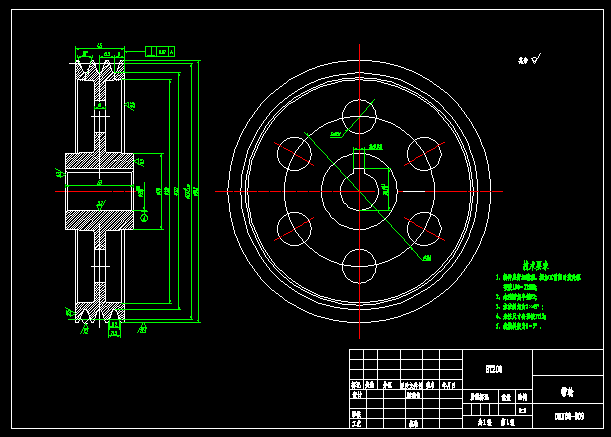Select technical requirement item 5 text line

coord(519,326)
